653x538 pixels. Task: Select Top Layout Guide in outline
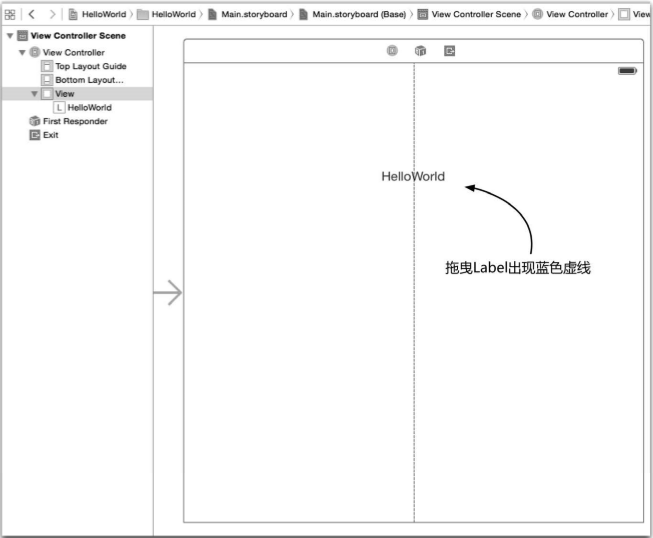[90, 66]
